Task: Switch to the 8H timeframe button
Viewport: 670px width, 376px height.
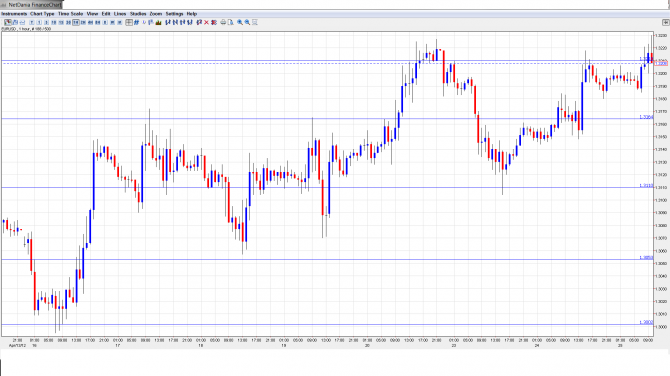Action: [98, 22]
